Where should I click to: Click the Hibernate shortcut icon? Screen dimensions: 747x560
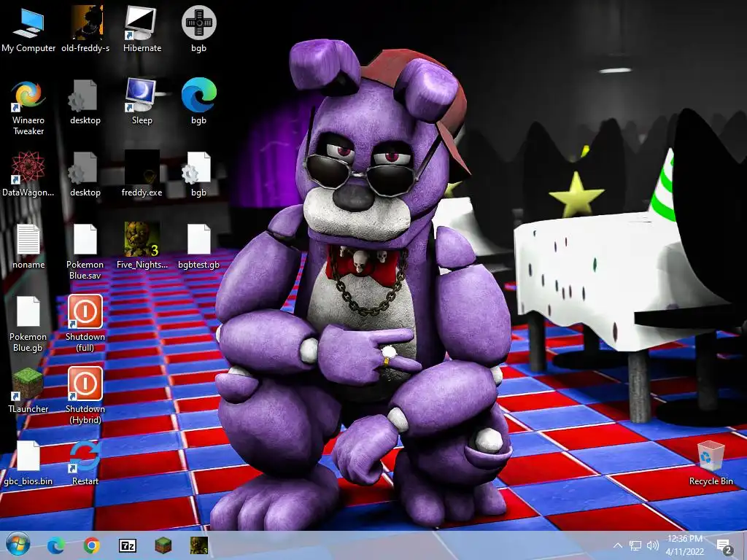click(x=142, y=29)
